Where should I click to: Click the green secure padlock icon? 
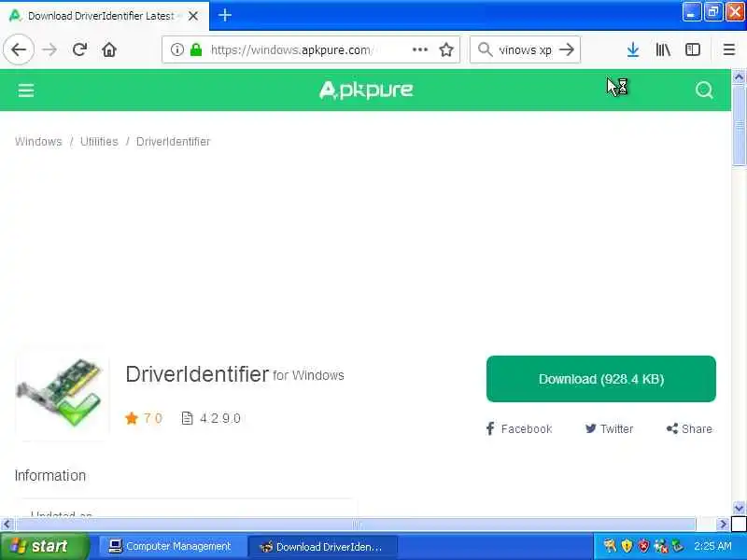point(196,49)
